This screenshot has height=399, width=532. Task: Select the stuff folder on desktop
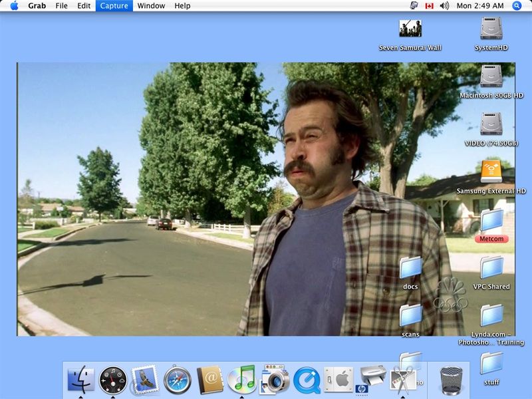491,363
